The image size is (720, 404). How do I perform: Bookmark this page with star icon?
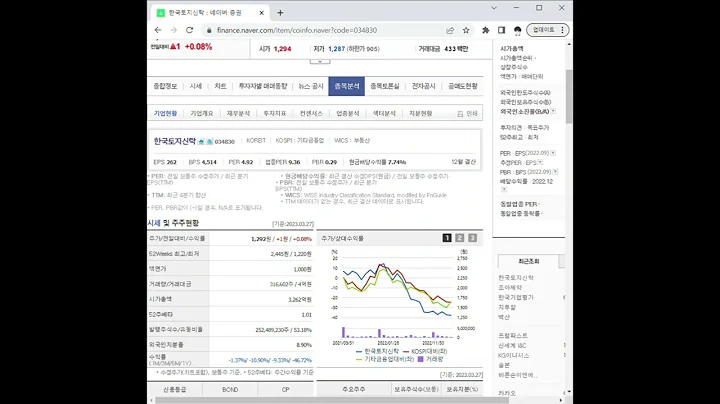466,30
